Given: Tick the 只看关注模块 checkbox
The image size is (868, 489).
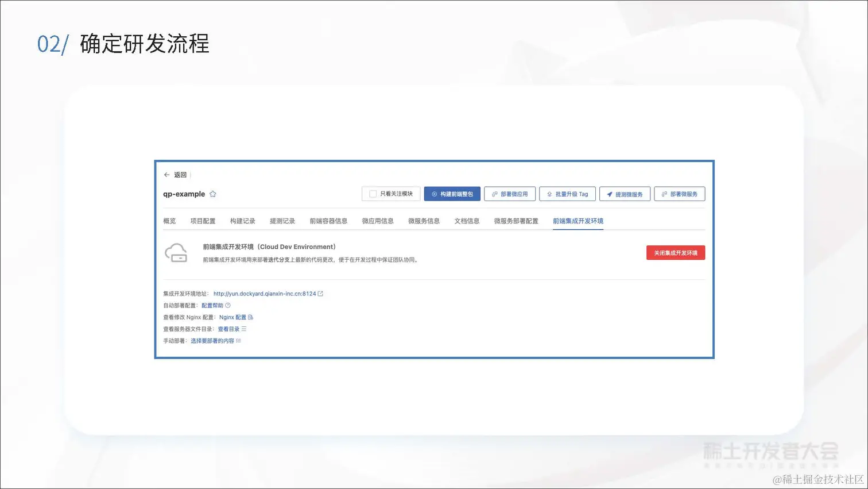Looking at the screenshot, I should pyautogui.click(x=373, y=194).
